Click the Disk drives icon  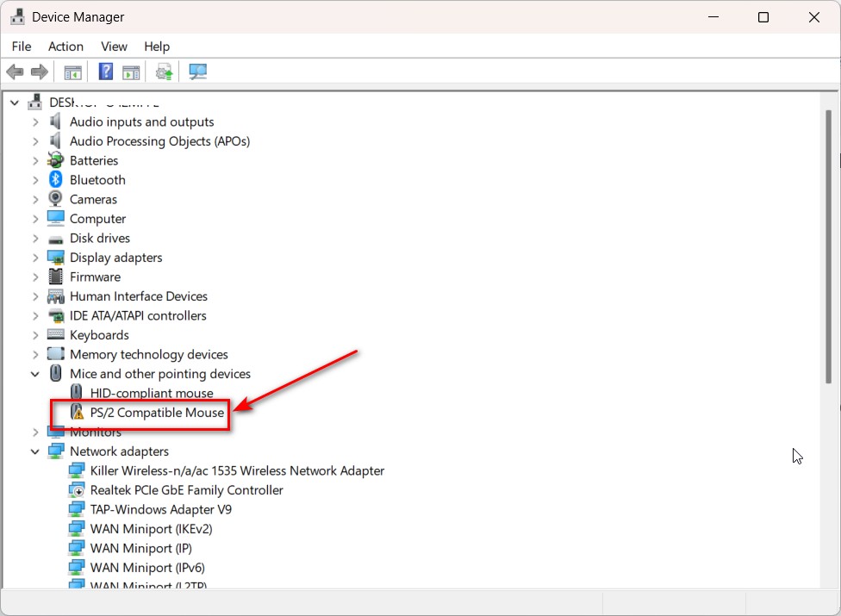click(56, 240)
